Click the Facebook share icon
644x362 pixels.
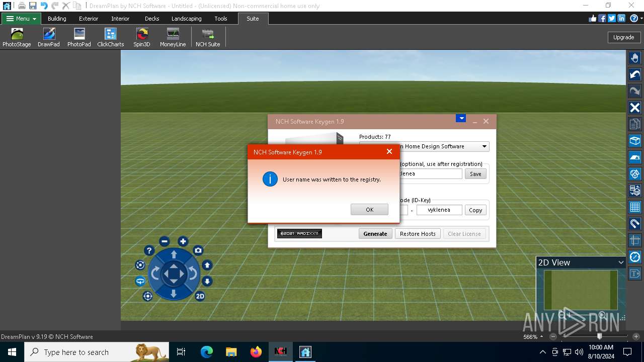[602, 18]
